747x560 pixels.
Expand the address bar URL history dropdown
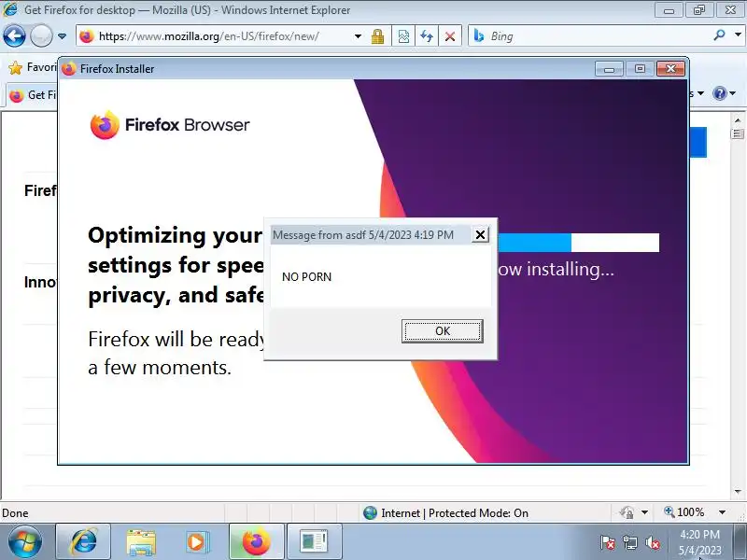click(358, 36)
